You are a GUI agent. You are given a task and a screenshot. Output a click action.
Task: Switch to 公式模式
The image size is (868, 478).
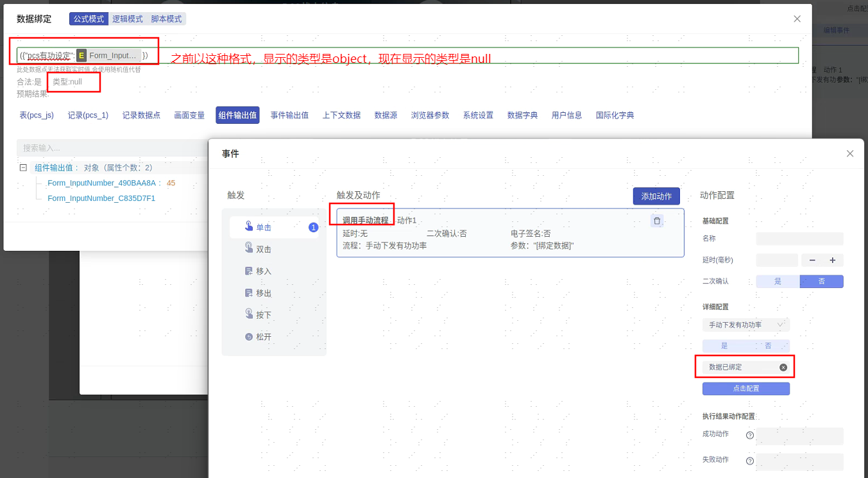[89, 19]
